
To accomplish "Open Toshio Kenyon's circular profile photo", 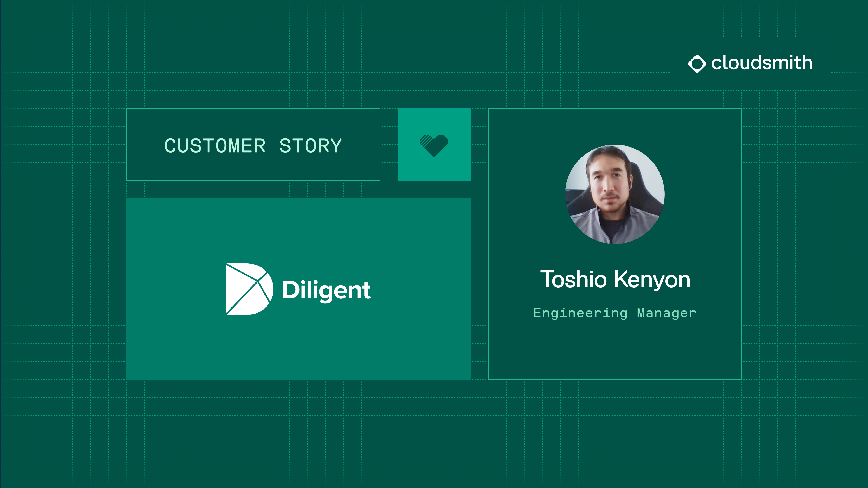I will click(x=615, y=194).
